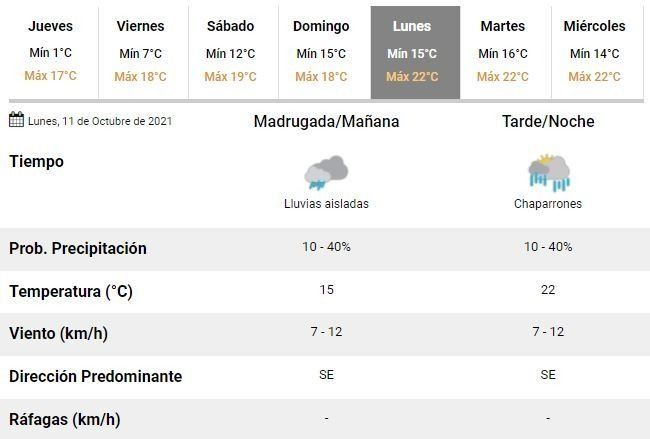Screen dimensions: 650x439
Task: Click the Chaparrones forecast label
Action: 548,204
